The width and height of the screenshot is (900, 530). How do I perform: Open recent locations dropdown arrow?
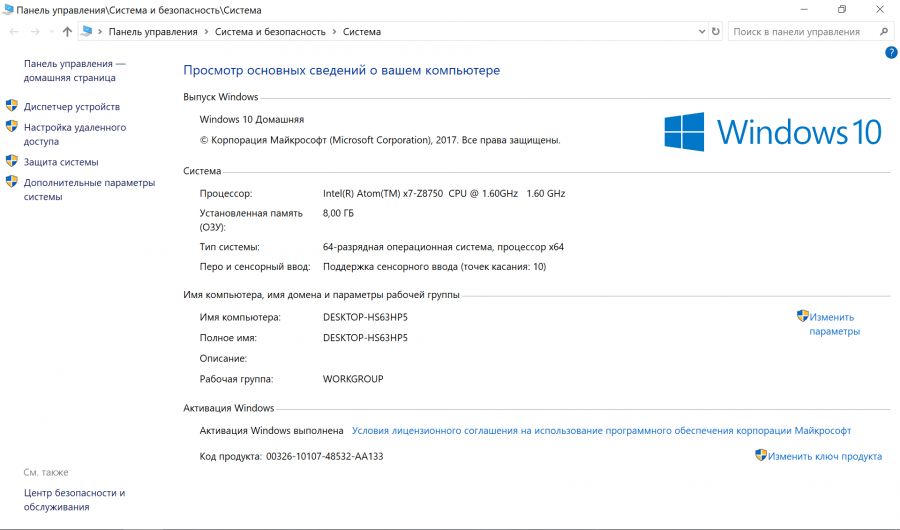point(51,32)
